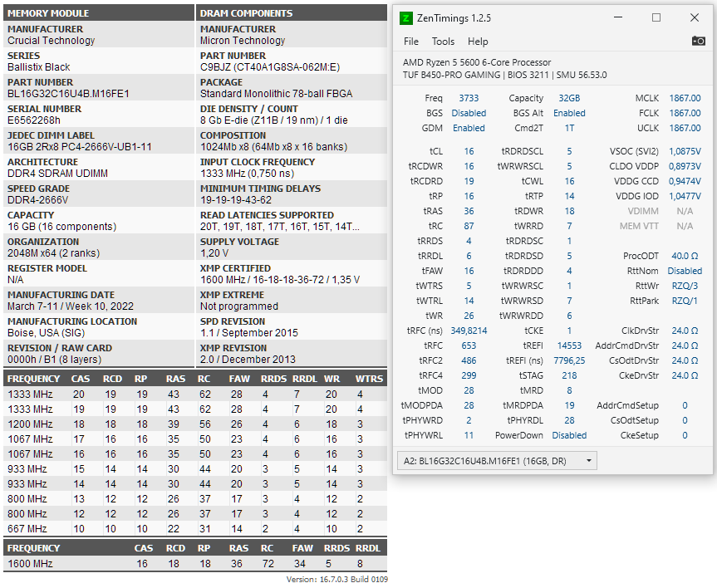
Task: Click the MEMORY MODULE column header
Action: click(x=99, y=12)
